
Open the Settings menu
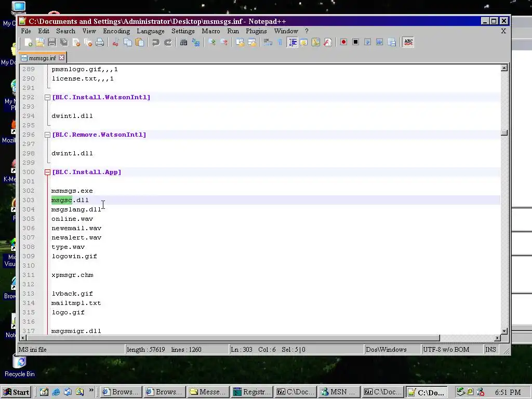pyautogui.click(x=183, y=31)
